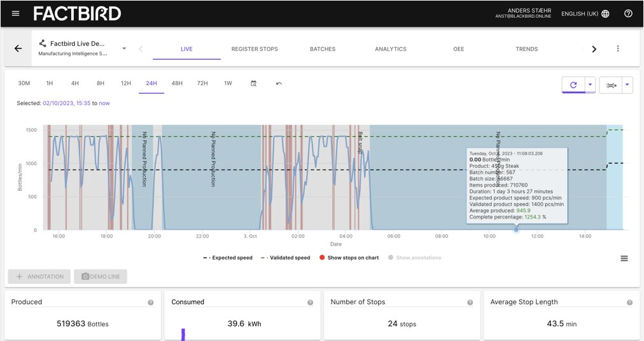Open the help question mark icon
Screen dimensions: 644x341
pos(628,13)
